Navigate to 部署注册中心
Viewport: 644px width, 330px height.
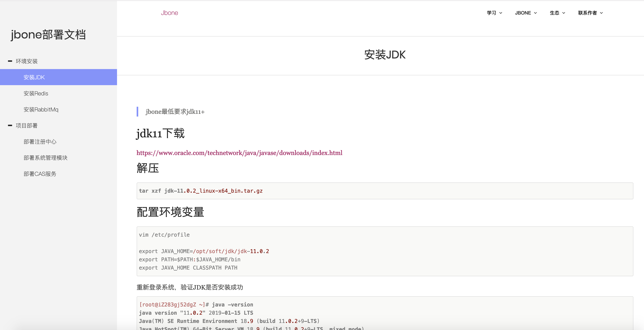click(40, 142)
